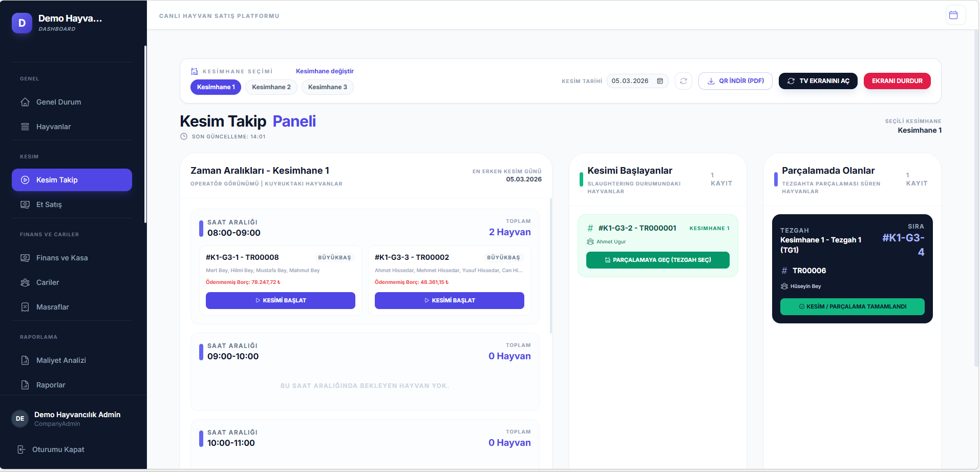Click the Cariler people icon
The width and height of the screenshot is (980, 472).
point(25,282)
